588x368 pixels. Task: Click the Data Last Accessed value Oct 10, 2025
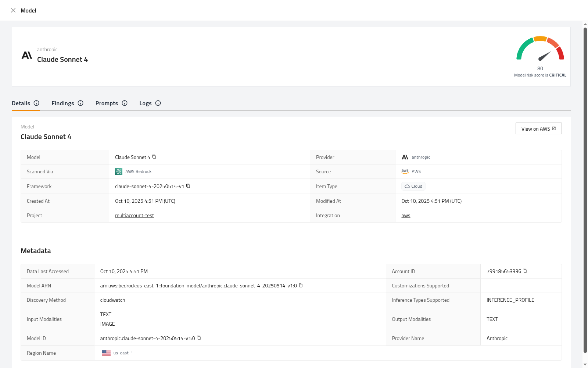(124, 271)
